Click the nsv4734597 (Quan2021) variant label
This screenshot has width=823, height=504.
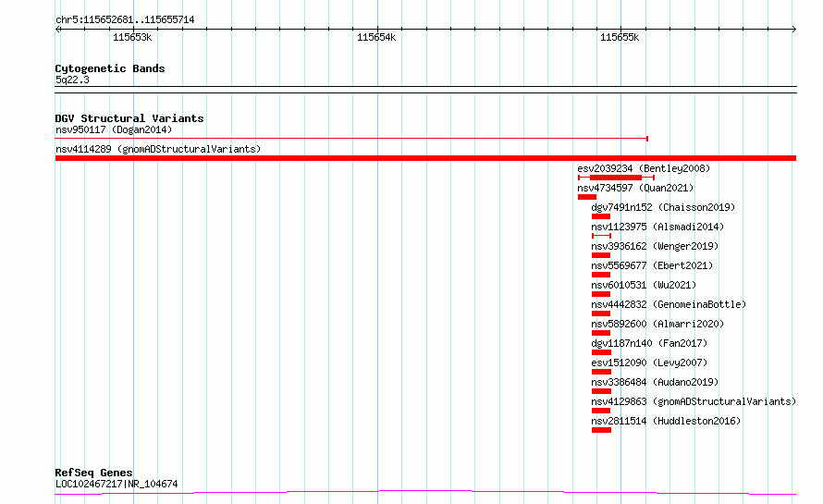click(x=635, y=188)
